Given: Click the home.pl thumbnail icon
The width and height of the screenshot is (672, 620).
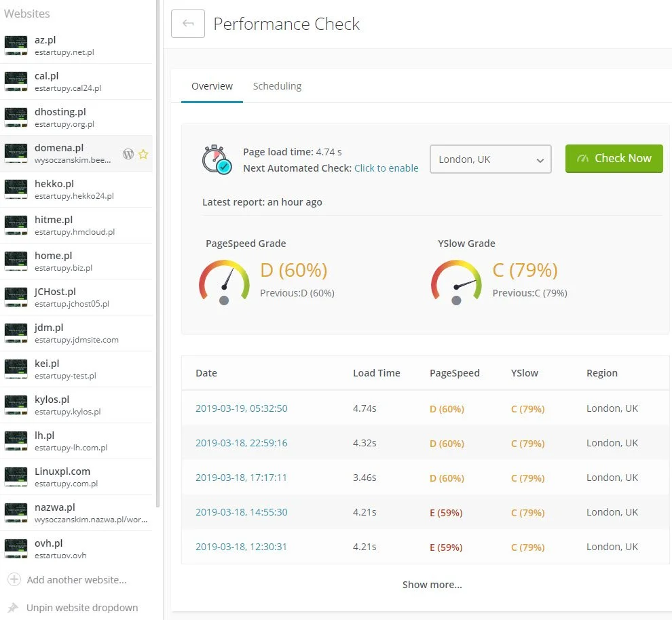Looking at the screenshot, I should pos(16,261).
